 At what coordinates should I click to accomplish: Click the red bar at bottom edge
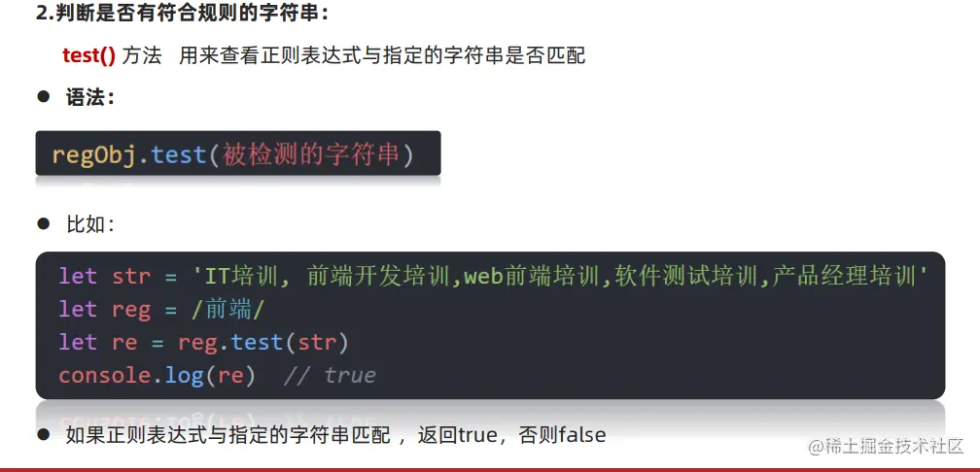[x=490, y=469]
